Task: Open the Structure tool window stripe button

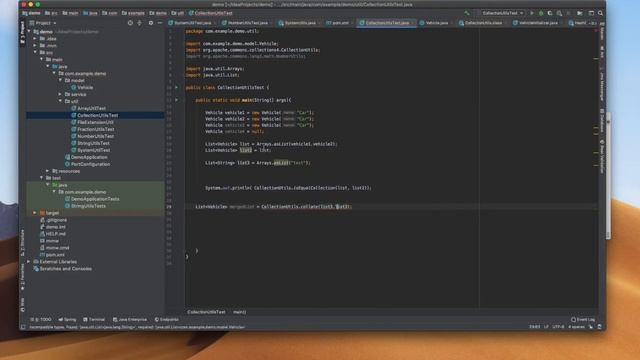Action: click(22, 243)
